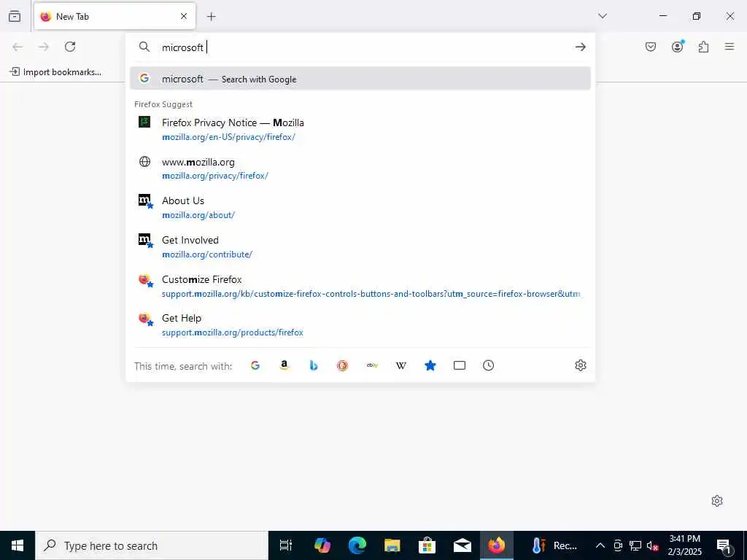The image size is (747, 560).
Task: Open Mail app from taskbar
Action: tap(462, 545)
